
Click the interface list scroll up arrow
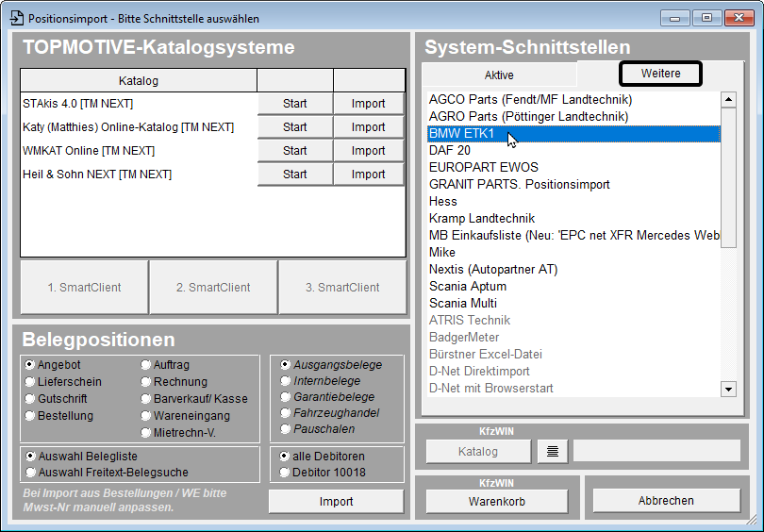coord(728,99)
